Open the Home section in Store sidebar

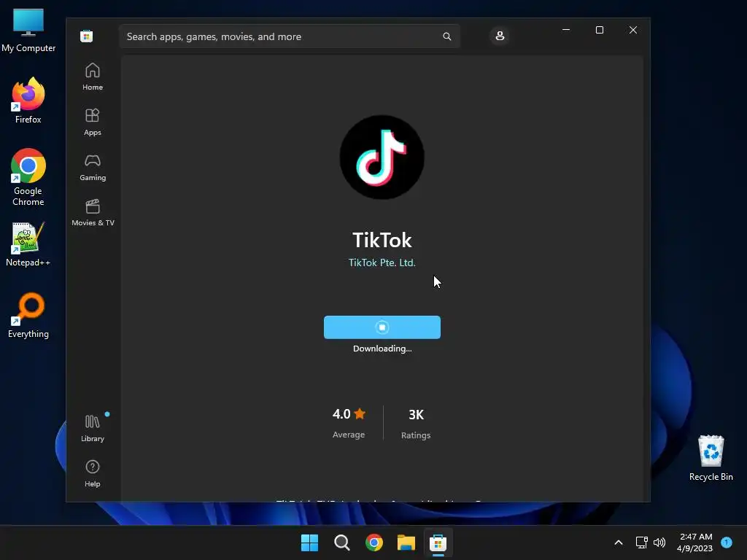pos(93,76)
